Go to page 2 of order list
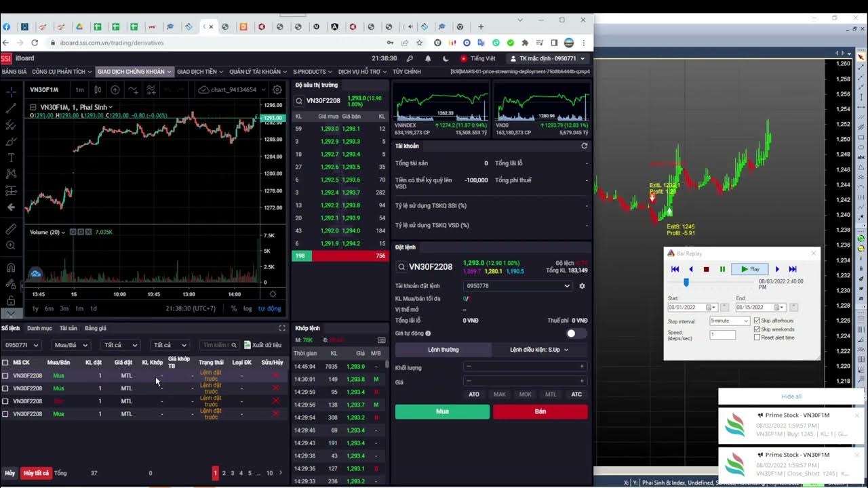The height and width of the screenshot is (488, 868). click(x=224, y=473)
